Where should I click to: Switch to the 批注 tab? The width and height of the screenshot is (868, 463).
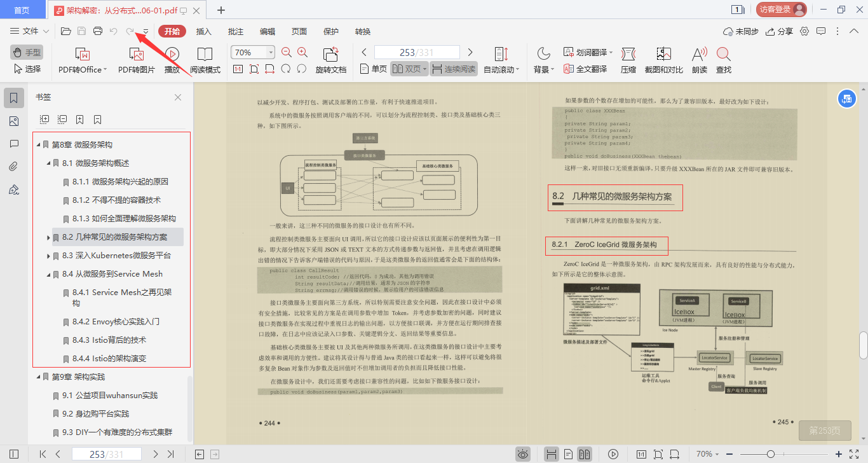click(x=236, y=31)
